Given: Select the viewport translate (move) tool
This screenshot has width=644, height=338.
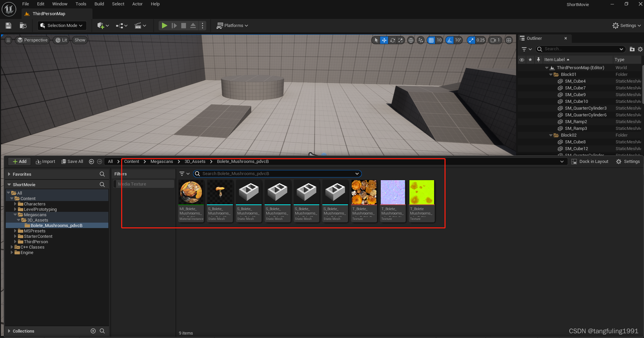Looking at the screenshot, I should [384, 40].
